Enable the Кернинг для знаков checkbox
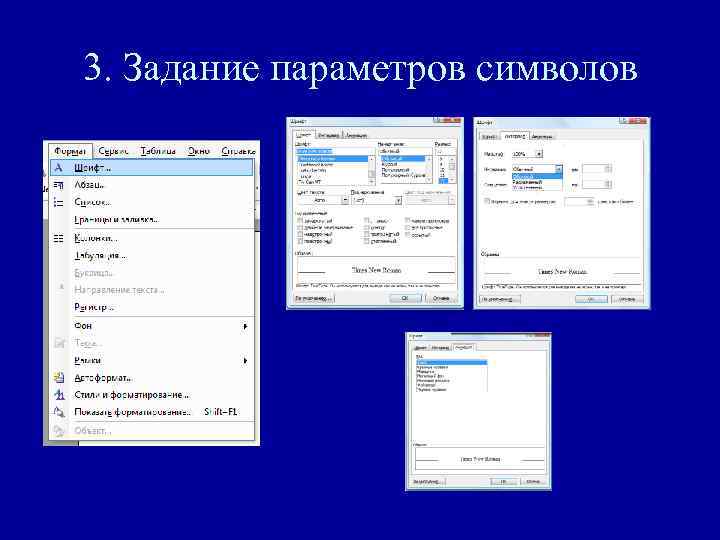Screen dimensions: 720x540 (x=487, y=201)
